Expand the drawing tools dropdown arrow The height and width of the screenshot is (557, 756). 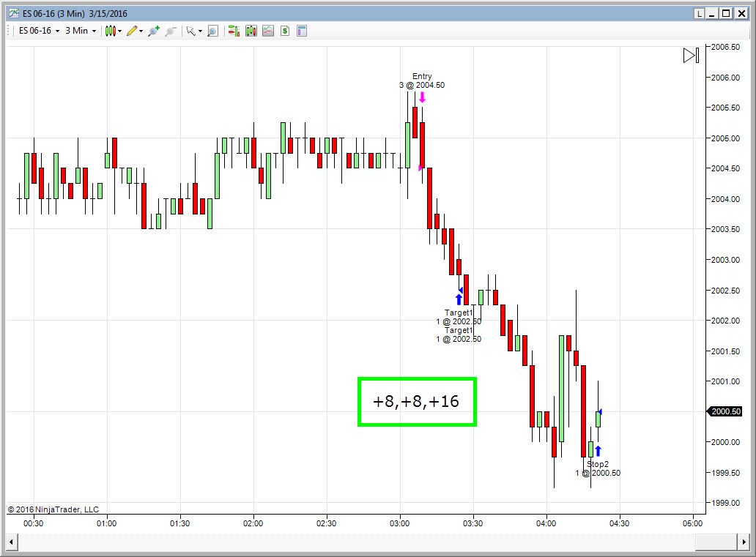141,31
